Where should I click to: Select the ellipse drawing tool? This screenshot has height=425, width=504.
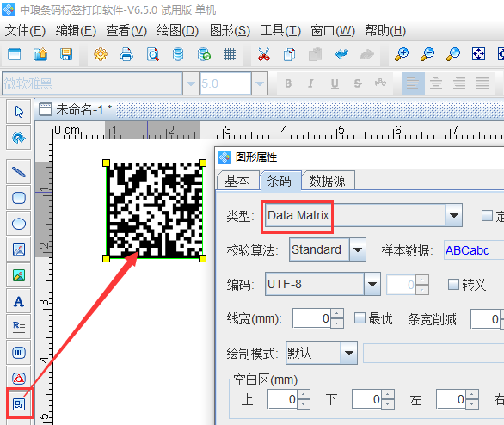[19, 224]
